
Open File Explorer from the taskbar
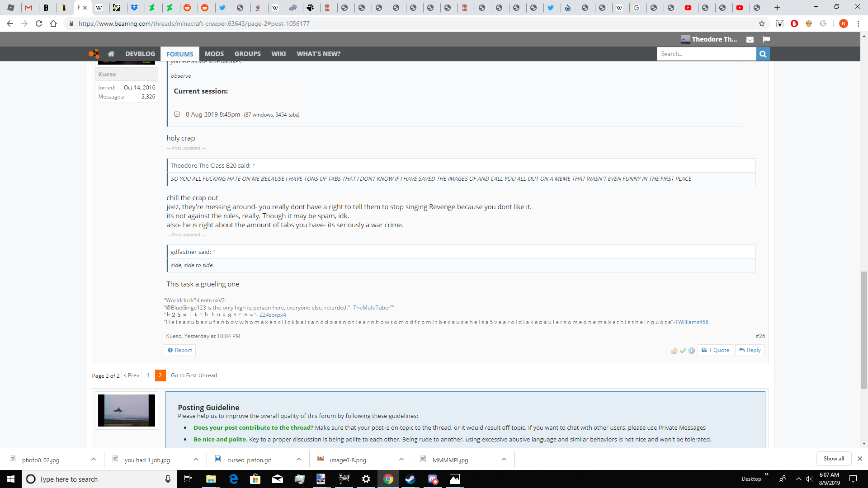pyautogui.click(x=211, y=479)
